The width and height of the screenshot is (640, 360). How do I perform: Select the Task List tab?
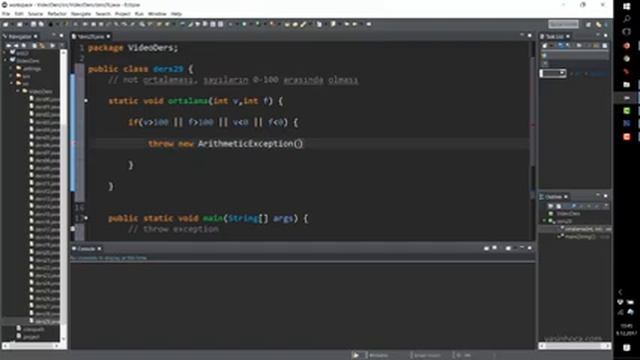(555, 36)
